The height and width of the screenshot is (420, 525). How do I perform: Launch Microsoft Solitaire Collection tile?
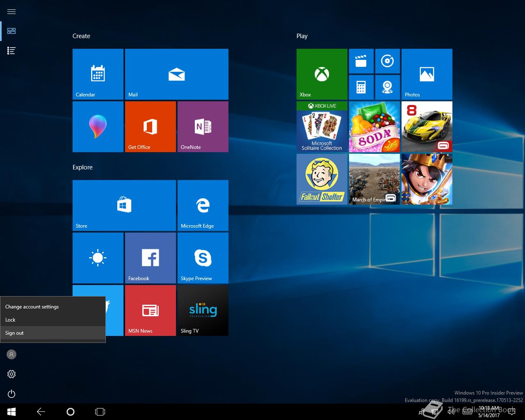[322, 127]
